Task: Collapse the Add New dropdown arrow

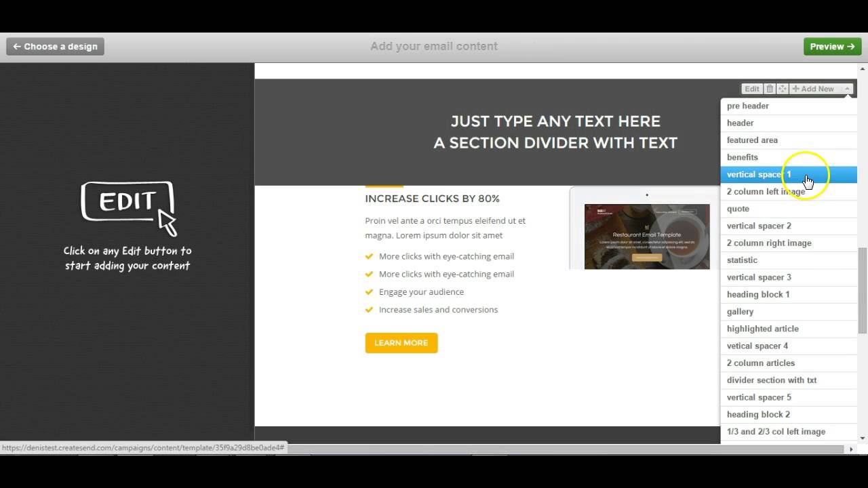Action: coord(847,89)
